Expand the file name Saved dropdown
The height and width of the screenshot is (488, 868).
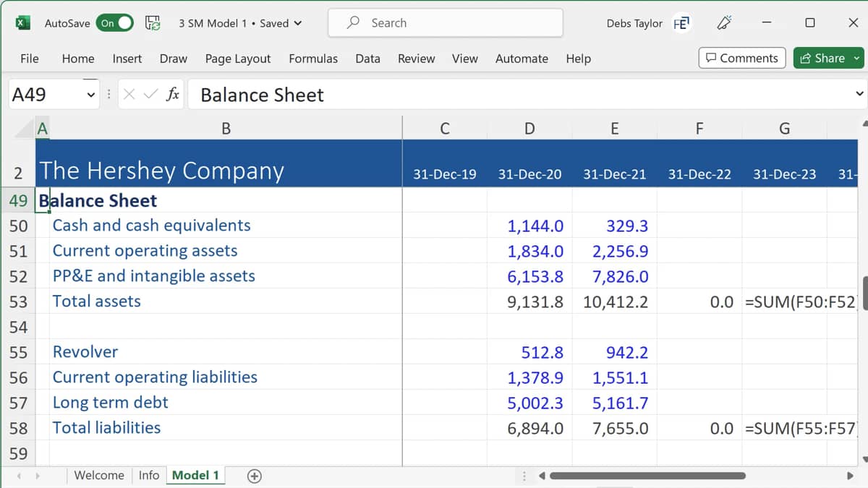click(298, 23)
